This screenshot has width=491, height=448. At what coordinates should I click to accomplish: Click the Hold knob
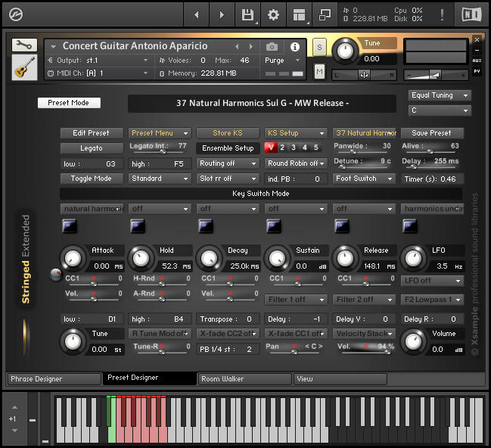141,259
